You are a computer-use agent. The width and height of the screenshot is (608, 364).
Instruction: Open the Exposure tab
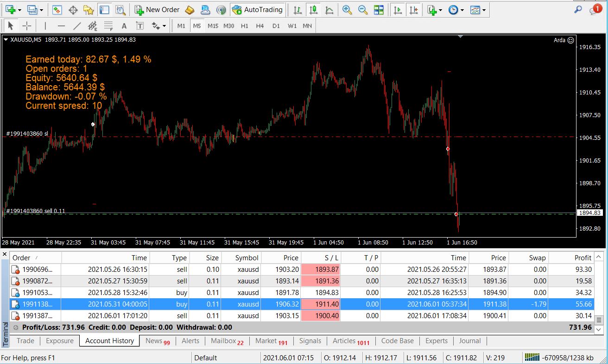pos(60,341)
